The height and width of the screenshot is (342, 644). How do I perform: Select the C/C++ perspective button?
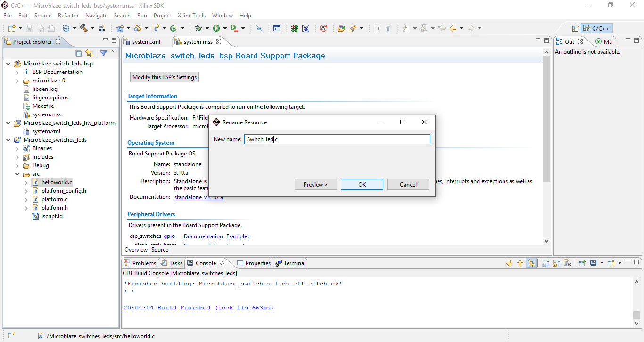click(x=597, y=28)
